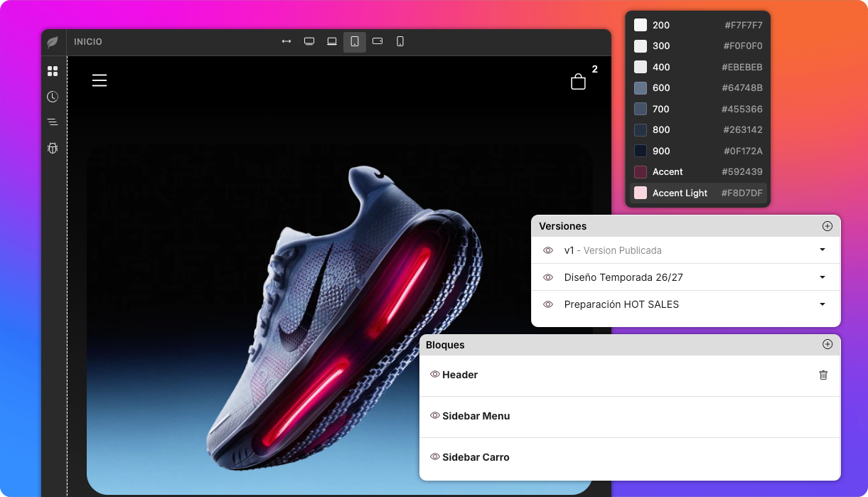Image resolution: width=868 pixels, height=497 pixels.
Task: Toggle visibility of v1 Version Publicada
Action: click(548, 250)
